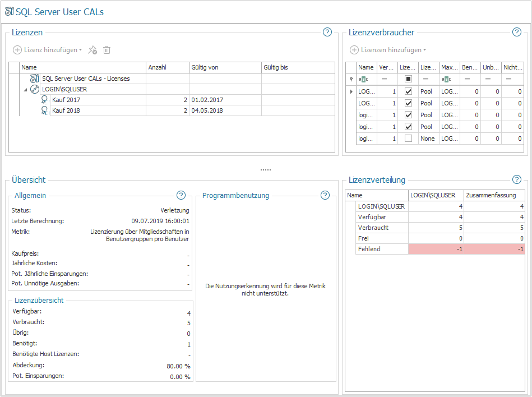The height and width of the screenshot is (397, 532).
Task: Uncheck the checkbox in the arrow-marked LOG... row
Action: click(x=409, y=91)
